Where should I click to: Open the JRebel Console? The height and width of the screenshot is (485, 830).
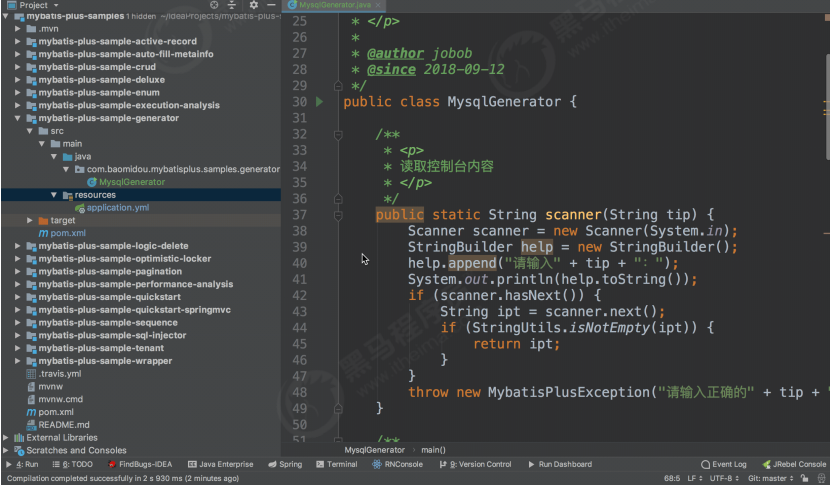(x=794, y=464)
